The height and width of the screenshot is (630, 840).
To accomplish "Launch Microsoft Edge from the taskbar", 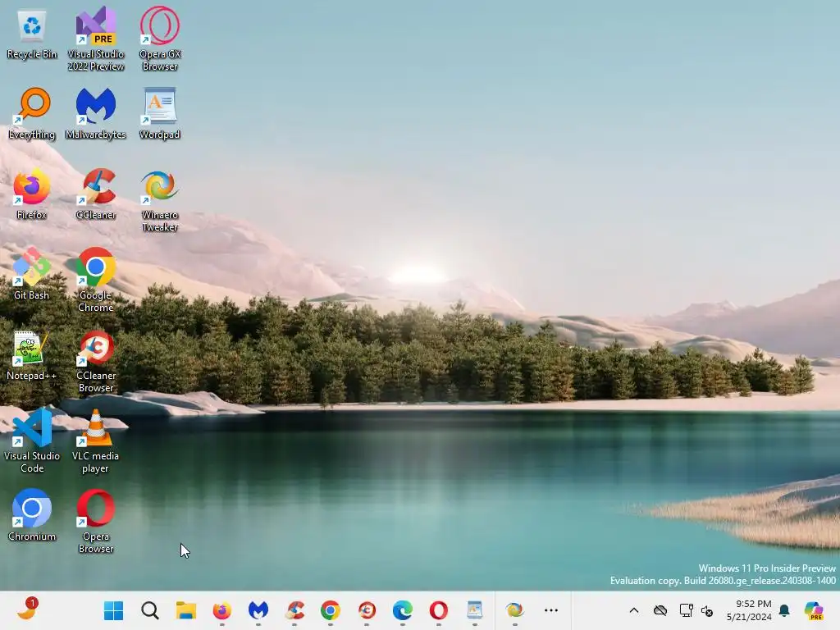I will 402,610.
